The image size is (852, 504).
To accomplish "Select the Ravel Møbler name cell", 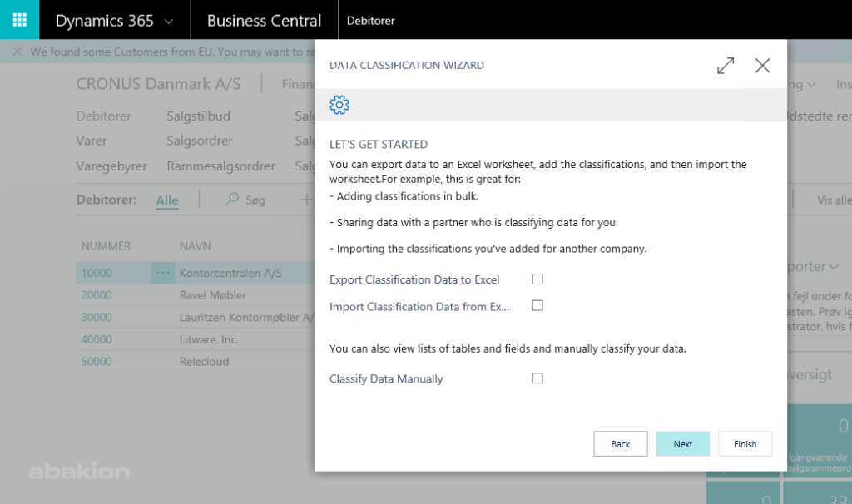I will point(212,295).
